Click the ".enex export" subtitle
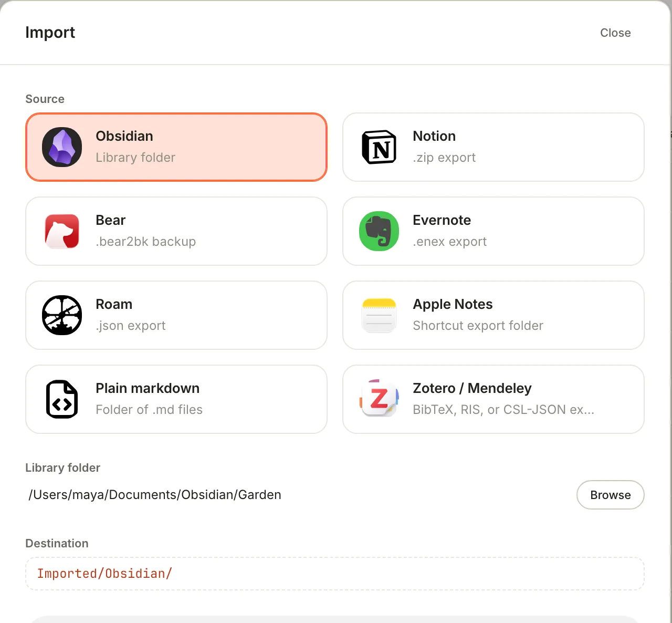672x623 pixels. (x=450, y=242)
